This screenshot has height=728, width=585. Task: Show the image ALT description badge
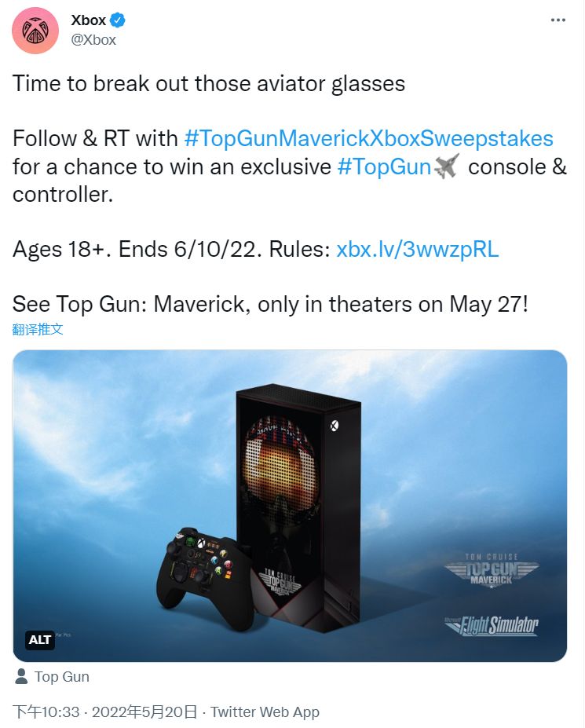(39, 639)
